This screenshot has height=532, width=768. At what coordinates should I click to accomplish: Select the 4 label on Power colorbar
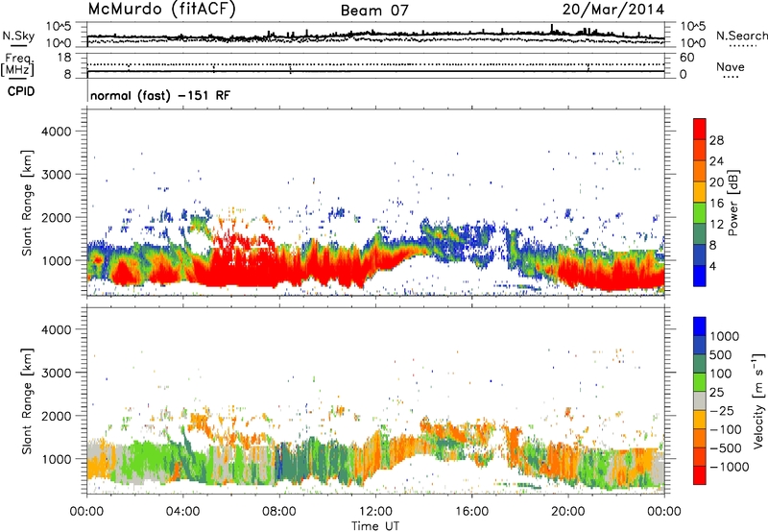[713, 266]
